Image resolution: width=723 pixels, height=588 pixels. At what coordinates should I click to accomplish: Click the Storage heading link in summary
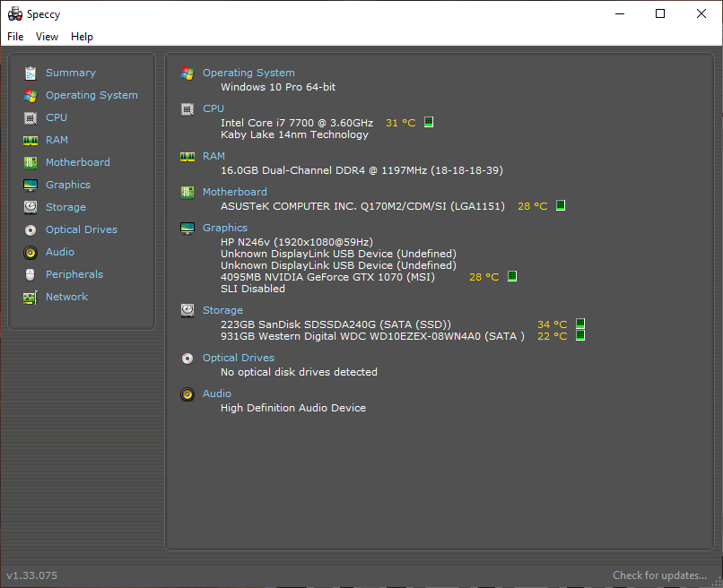tap(222, 310)
